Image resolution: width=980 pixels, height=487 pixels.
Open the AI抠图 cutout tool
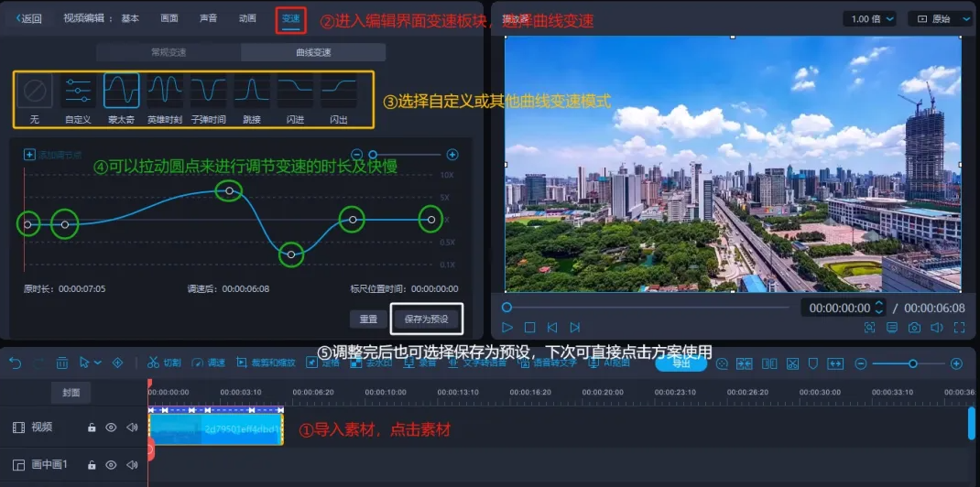pyautogui.click(x=609, y=363)
